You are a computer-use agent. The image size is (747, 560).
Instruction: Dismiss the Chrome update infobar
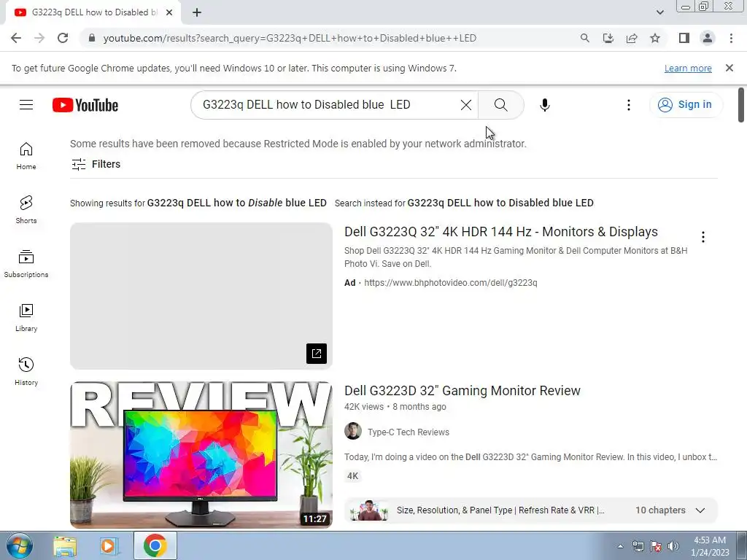(729, 68)
